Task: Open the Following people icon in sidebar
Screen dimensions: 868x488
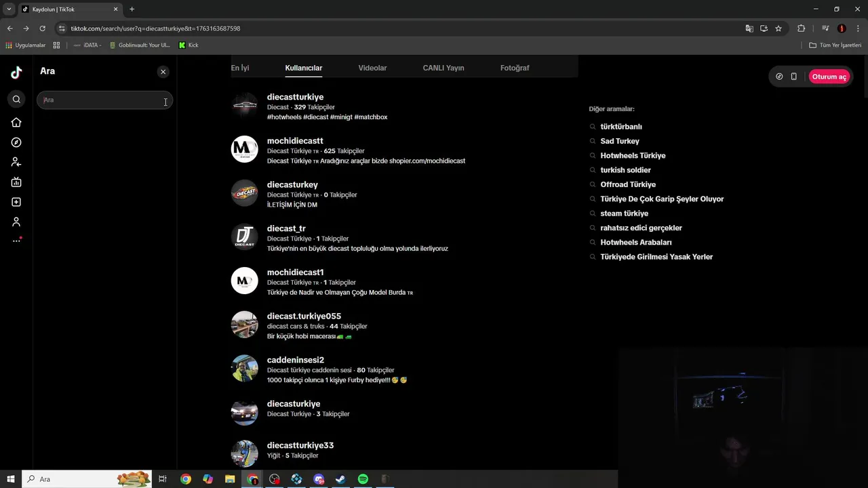Action: point(16,162)
